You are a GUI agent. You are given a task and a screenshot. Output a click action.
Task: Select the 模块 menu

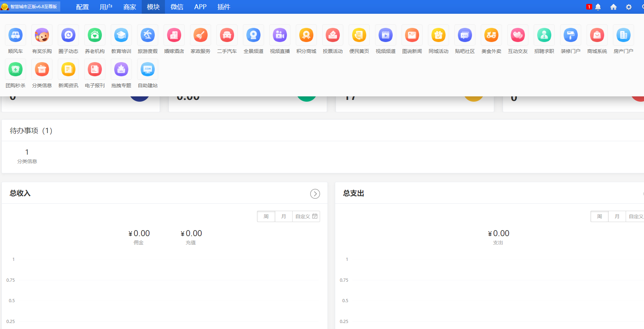153,7
